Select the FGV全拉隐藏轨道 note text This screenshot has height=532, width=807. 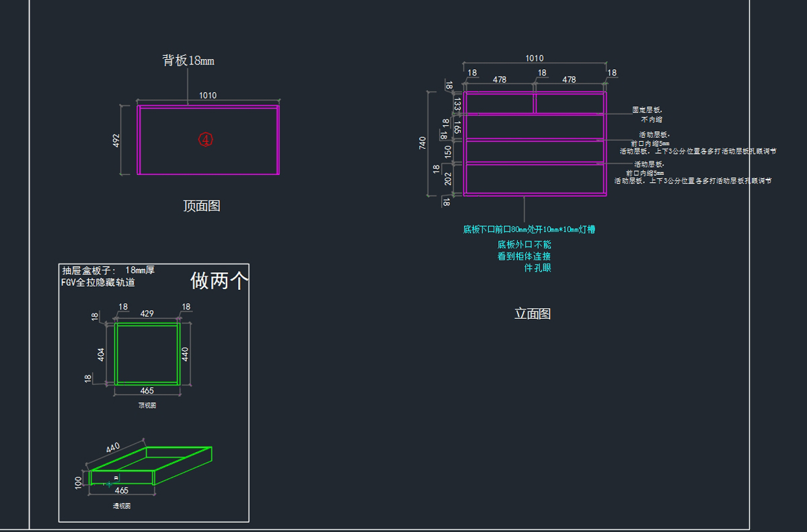(98, 282)
